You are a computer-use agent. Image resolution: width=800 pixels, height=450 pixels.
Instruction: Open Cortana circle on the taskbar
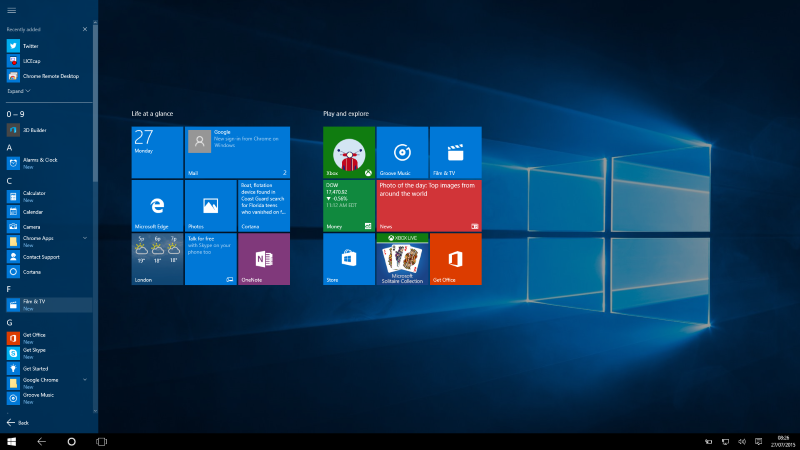tap(71, 442)
